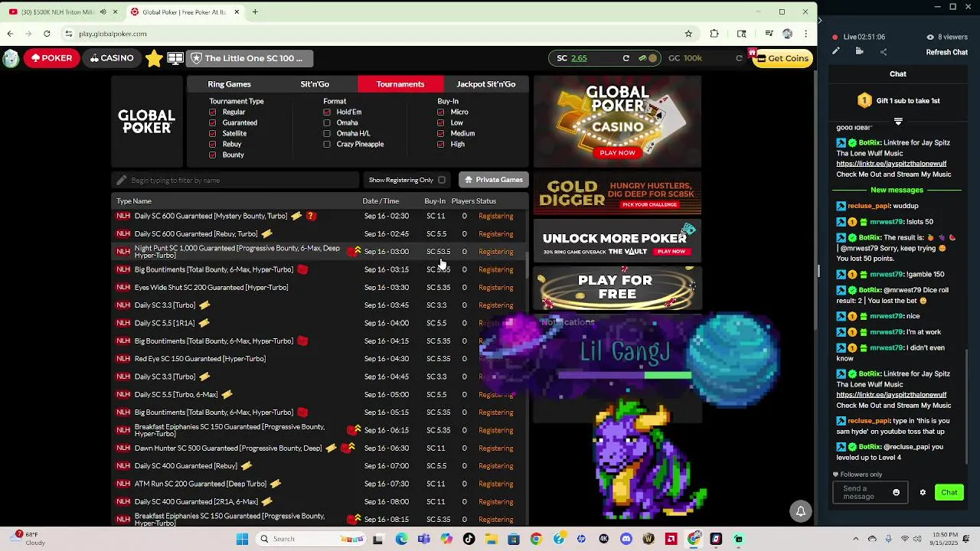
Task: Open the favorites star icon in lobby bar
Action: (154, 58)
